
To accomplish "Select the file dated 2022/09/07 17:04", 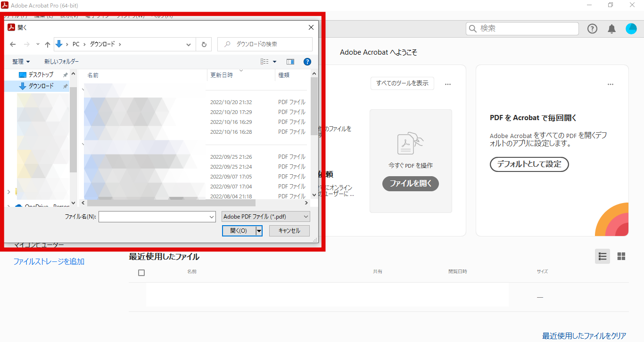I will 194,187.
